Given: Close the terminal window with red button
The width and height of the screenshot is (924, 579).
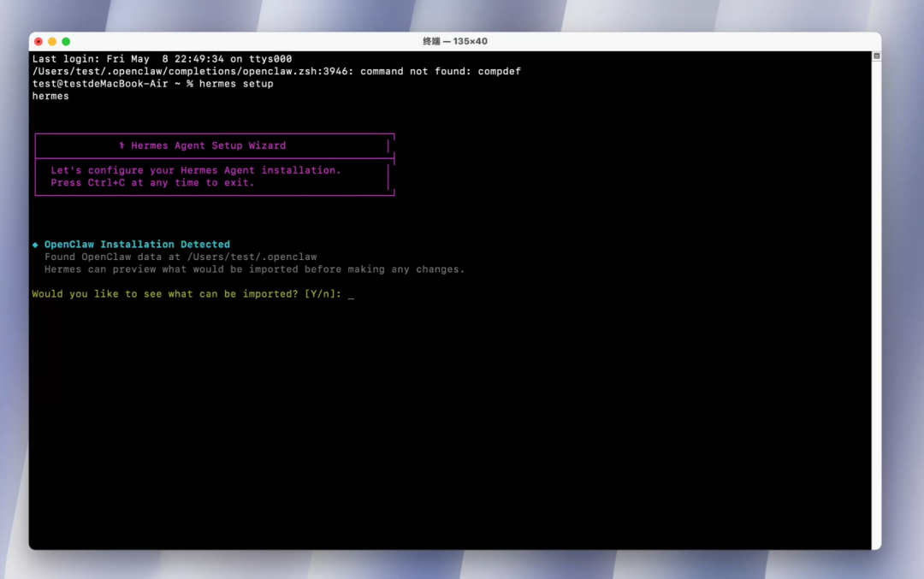Looking at the screenshot, I should point(38,41).
